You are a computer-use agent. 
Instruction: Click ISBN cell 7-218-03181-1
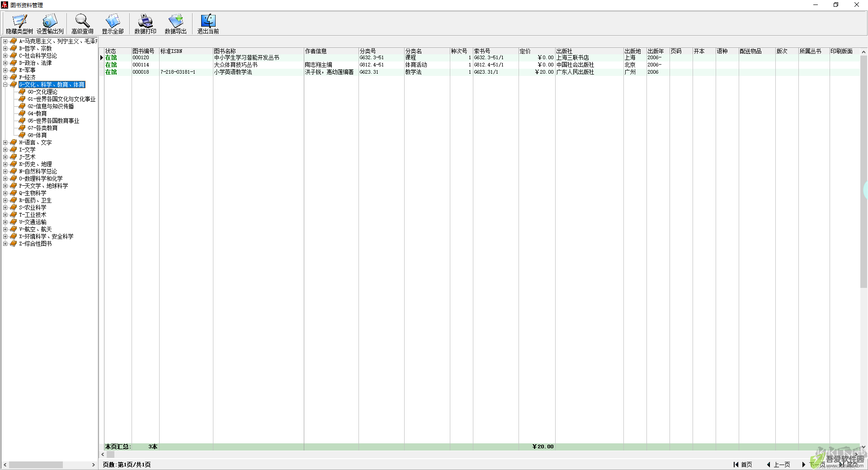186,72
